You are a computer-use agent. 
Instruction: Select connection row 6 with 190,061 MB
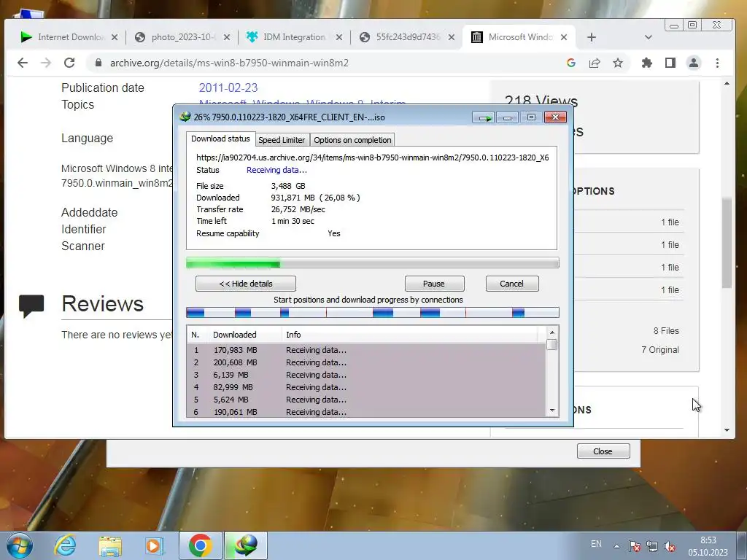tap(366, 411)
